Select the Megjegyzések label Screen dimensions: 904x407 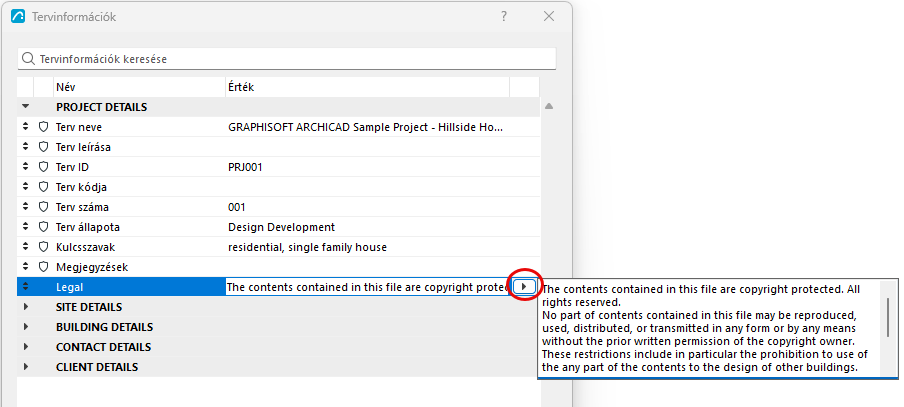pyautogui.click(x=92, y=267)
